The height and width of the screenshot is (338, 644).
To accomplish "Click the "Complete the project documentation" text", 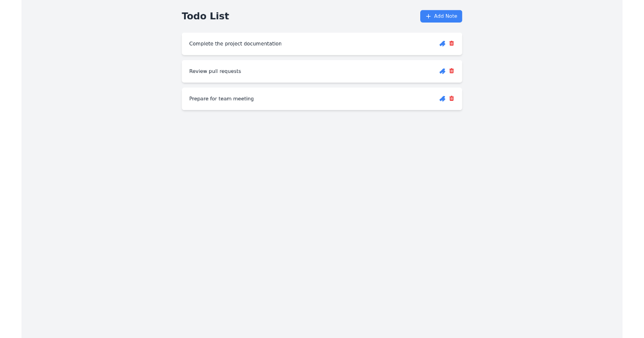I will 235,43.
